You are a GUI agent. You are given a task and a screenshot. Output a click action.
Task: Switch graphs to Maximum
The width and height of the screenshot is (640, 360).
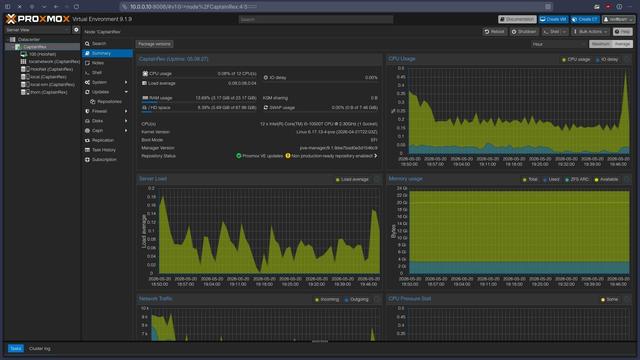point(600,44)
